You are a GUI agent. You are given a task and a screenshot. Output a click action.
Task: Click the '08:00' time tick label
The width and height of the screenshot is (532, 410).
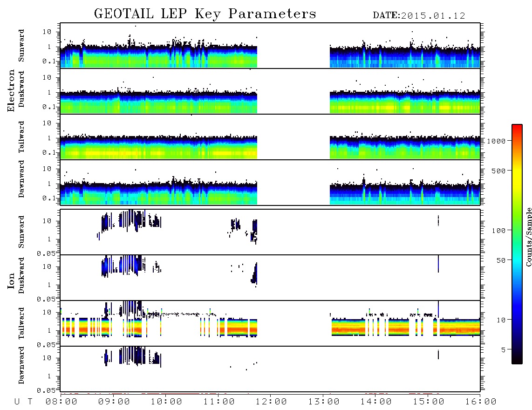coord(61,402)
